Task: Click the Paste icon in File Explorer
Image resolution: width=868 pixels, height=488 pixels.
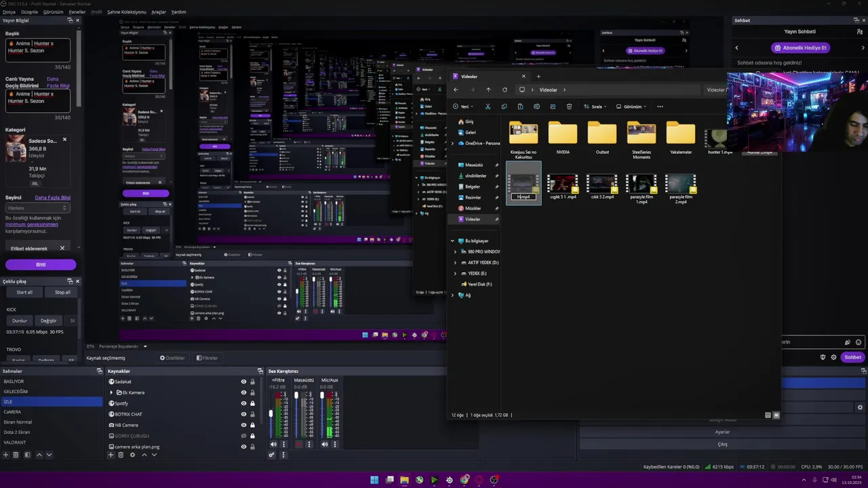Action: [x=520, y=106]
